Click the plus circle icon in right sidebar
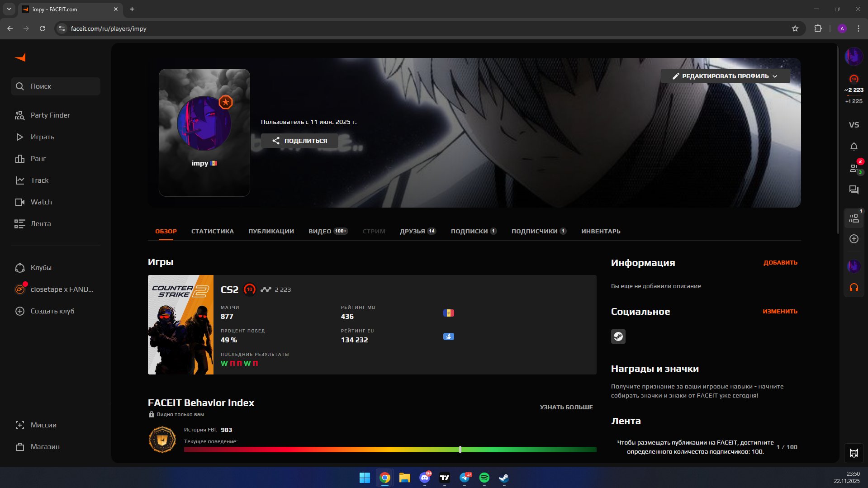This screenshot has height=488, width=868. [x=854, y=239]
